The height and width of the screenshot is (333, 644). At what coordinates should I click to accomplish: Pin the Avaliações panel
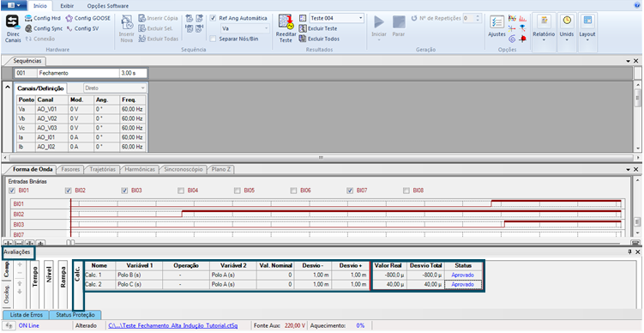tap(629, 251)
